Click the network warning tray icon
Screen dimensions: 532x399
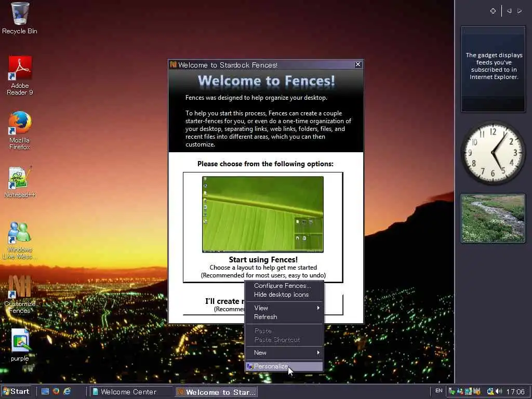[490, 391]
